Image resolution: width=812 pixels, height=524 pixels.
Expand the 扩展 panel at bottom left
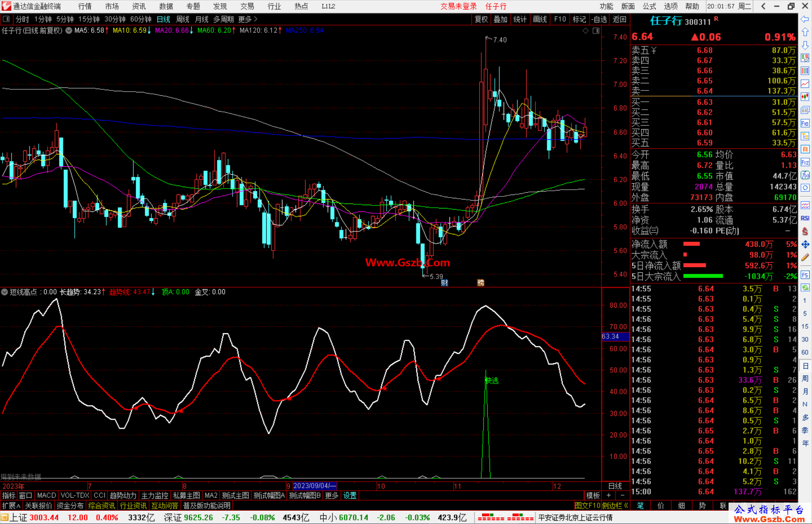click(11, 506)
